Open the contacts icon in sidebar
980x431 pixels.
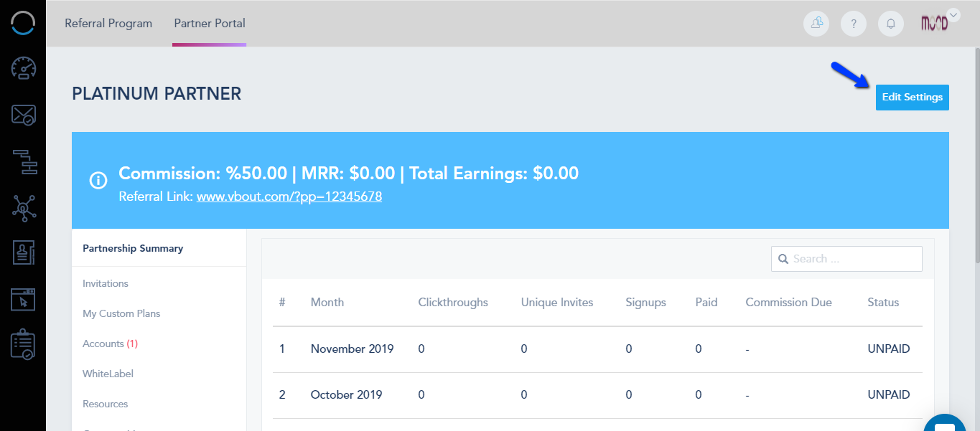23,252
